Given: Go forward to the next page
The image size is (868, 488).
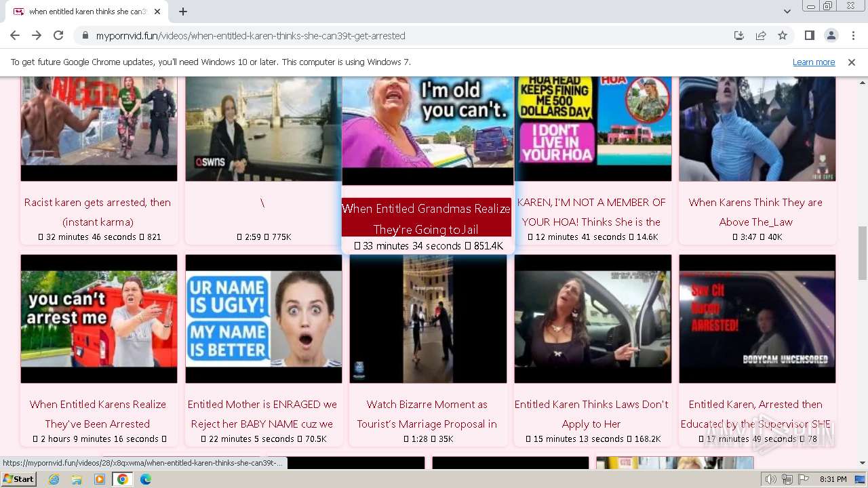Looking at the screenshot, I should point(37,35).
